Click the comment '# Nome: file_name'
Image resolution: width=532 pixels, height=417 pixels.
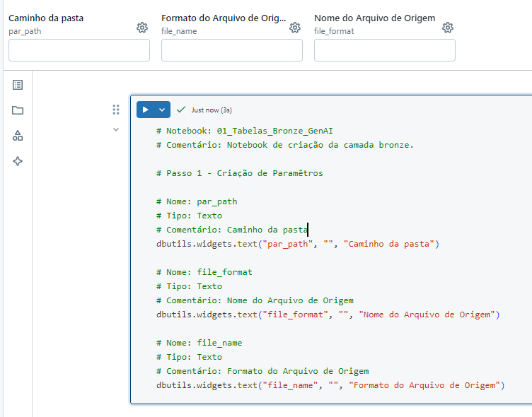tap(199, 343)
